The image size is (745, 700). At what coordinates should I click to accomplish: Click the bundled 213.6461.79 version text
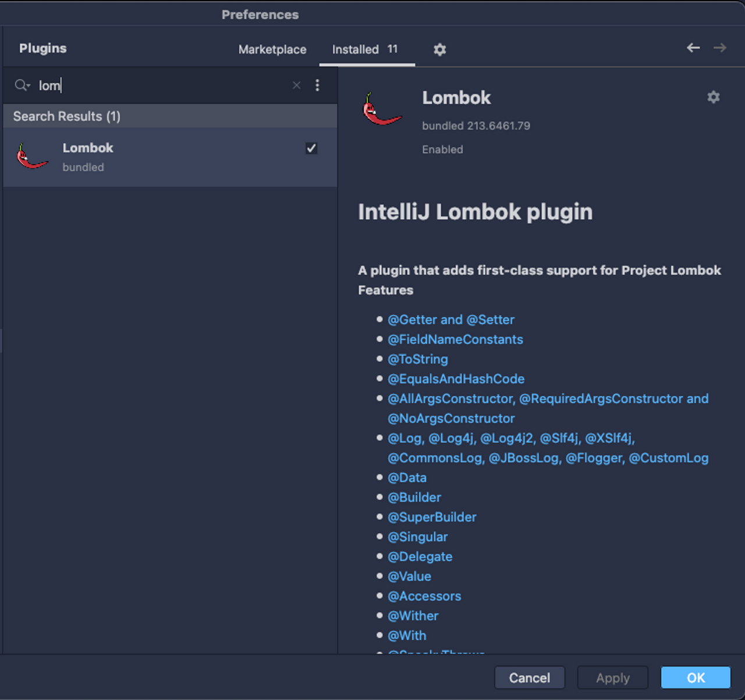[x=476, y=126]
